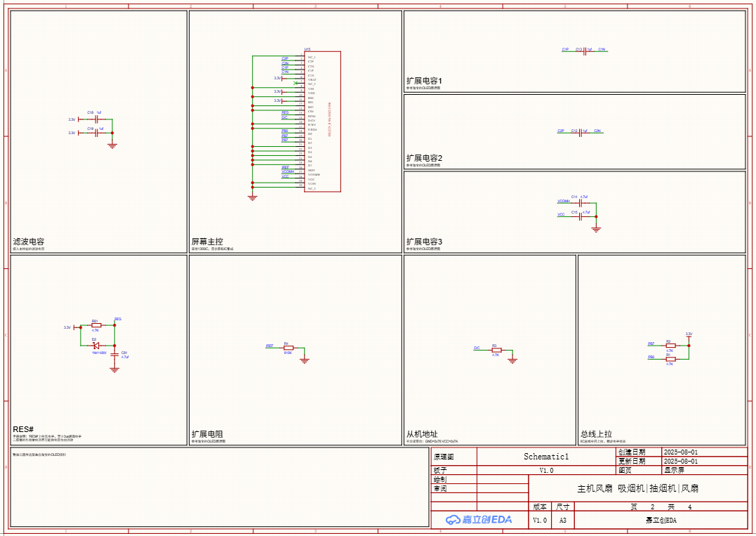Click the A3 sheet size cell
The image size is (756, 536).
(563, 520)
